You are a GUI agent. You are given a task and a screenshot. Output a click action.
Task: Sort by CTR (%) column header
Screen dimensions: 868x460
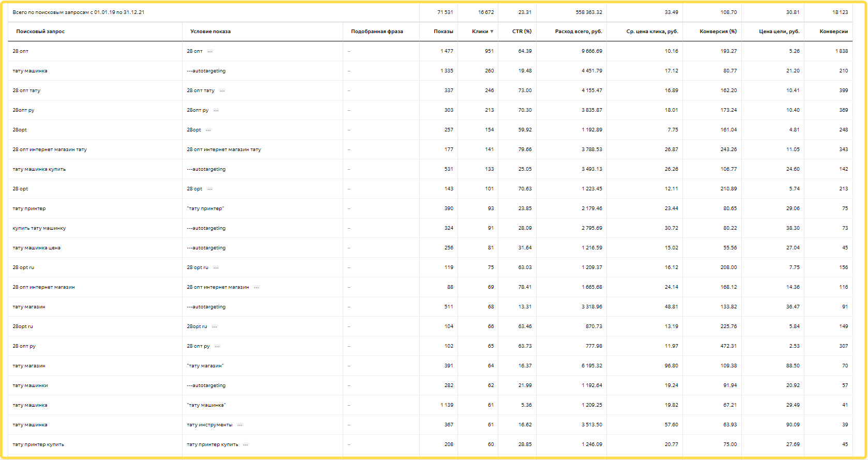pos(522,32)
